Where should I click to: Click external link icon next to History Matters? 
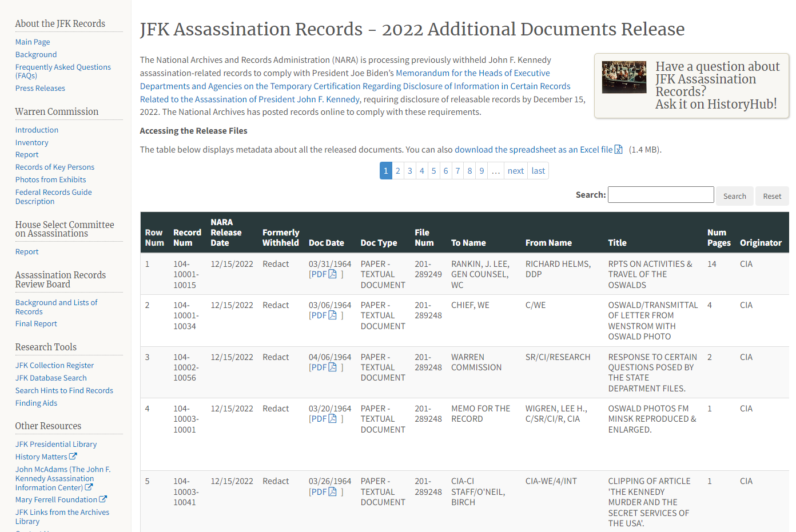[73, 457]
